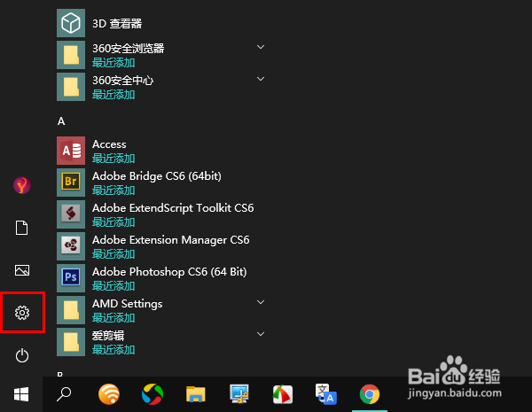The width and height of the screenshot is (532, 412).
Task: Expand the 360安全浏览器 folder chevron
Action: tap(261, 47)
